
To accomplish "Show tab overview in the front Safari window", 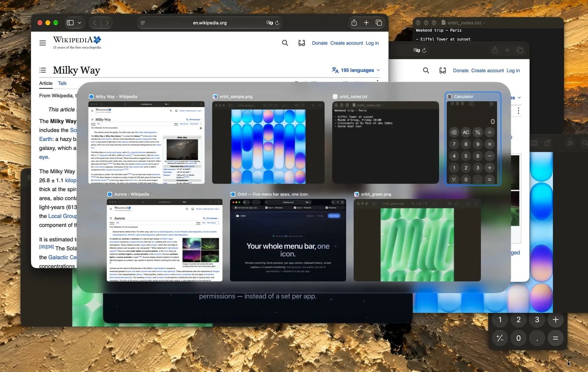I will (x=379, y=23).
